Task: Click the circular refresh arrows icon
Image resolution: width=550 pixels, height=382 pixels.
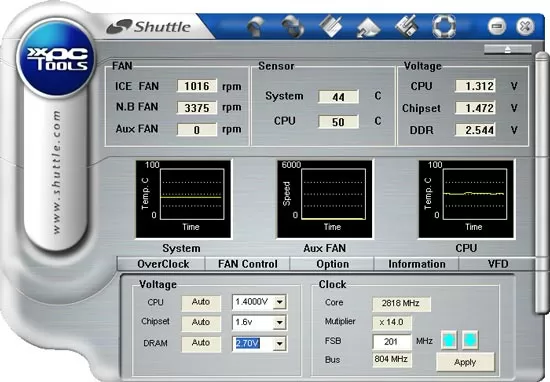Action: (293, 27)
